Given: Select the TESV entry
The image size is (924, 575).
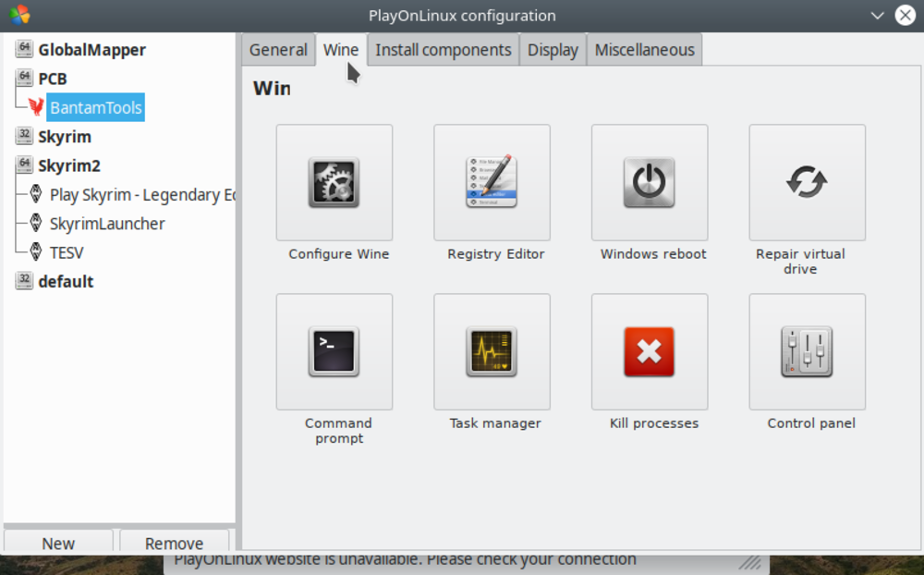Looking at the screenshot, I should (x=67, y=252).
